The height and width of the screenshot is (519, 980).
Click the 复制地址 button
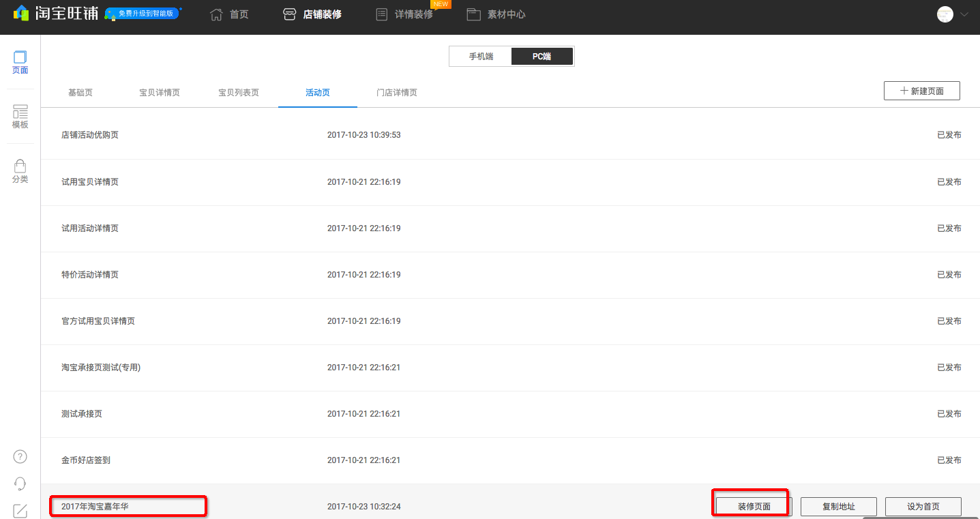coord(839,507)
